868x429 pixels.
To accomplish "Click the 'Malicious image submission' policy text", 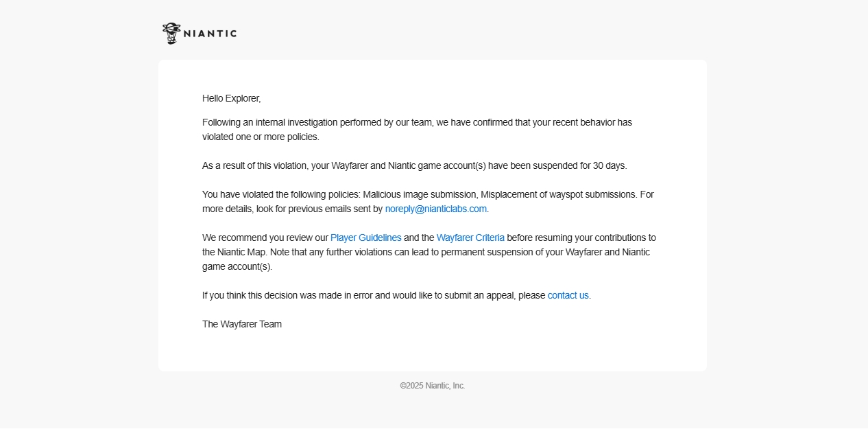I will pyautogui.click(x=420, y=194).
